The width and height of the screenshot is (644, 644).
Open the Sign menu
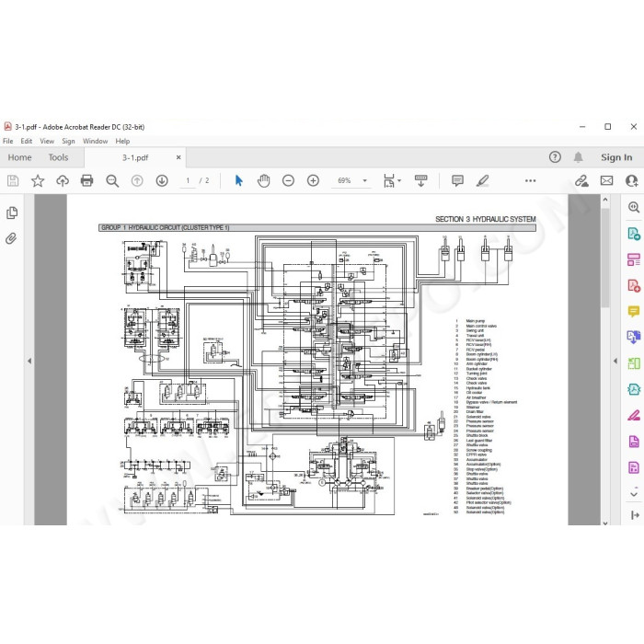68,141
